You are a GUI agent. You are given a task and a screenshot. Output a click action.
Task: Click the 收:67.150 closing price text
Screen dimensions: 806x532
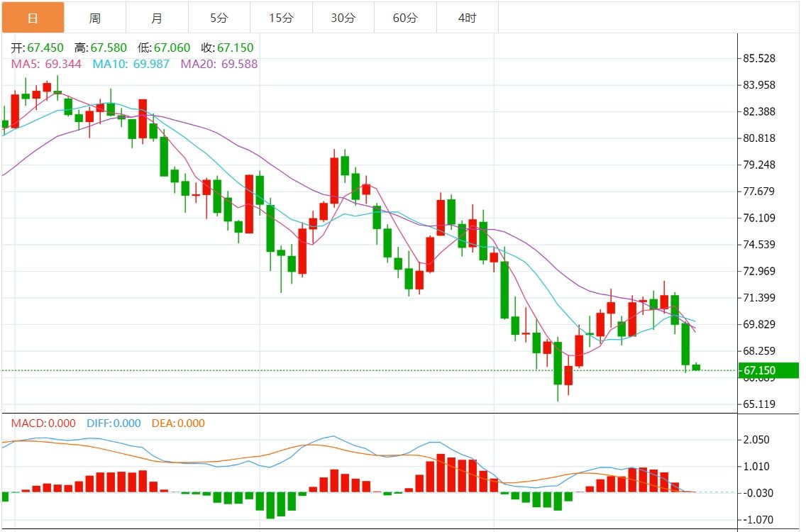(227, 48)
